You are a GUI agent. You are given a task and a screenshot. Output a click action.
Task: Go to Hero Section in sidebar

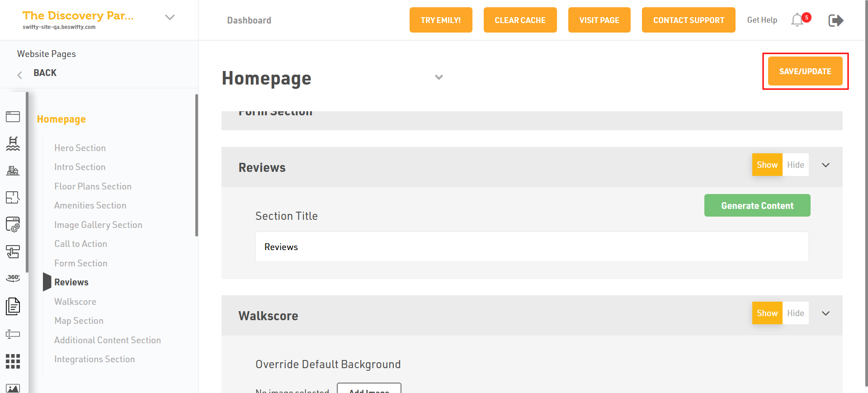coord(80,148)
